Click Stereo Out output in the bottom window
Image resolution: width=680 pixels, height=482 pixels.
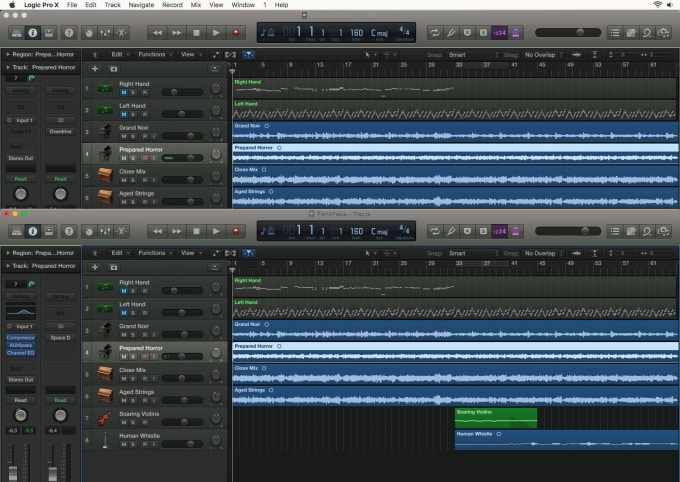pyautogui.click(x=20, y=380)
